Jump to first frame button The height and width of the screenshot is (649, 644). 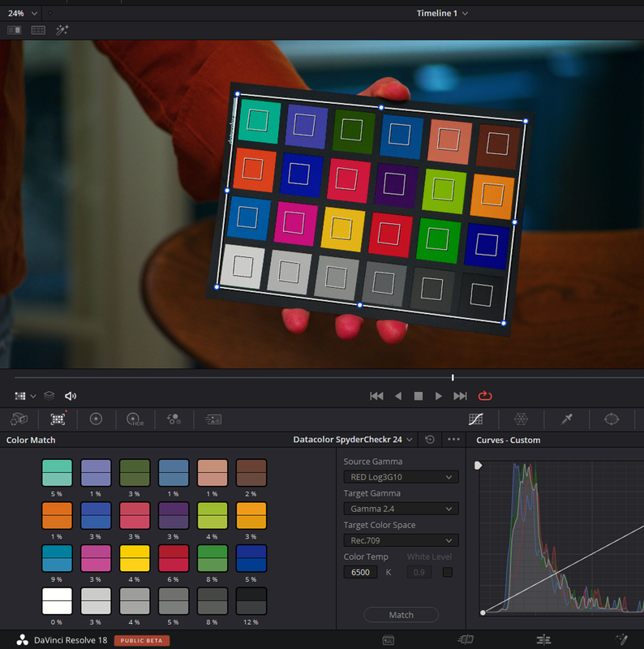tap(376, 396)
